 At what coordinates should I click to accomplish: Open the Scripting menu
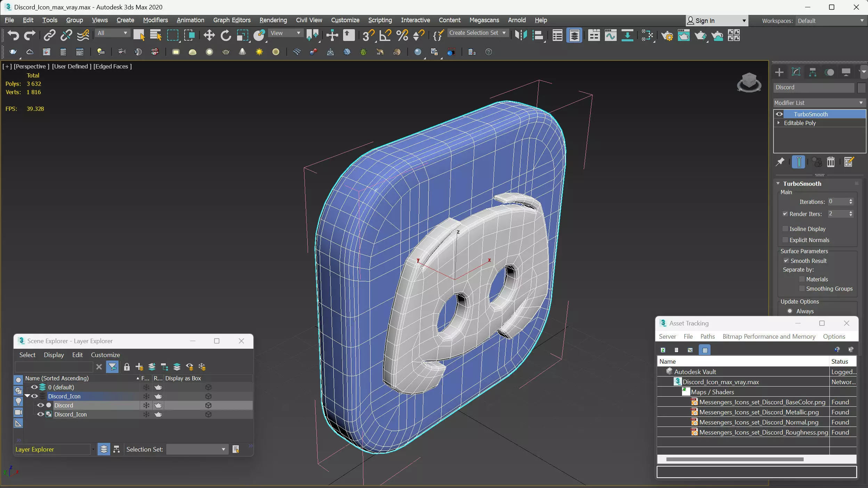380,20
